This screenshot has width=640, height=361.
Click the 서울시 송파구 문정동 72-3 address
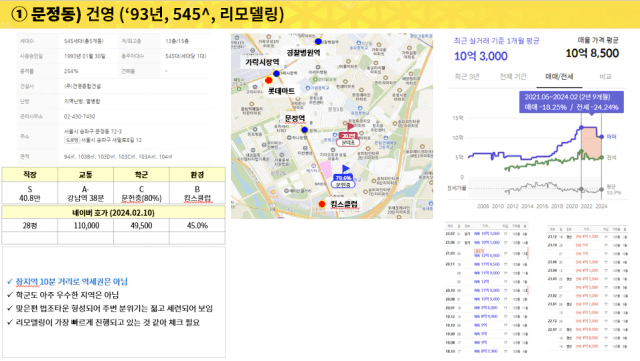point(93,131)
